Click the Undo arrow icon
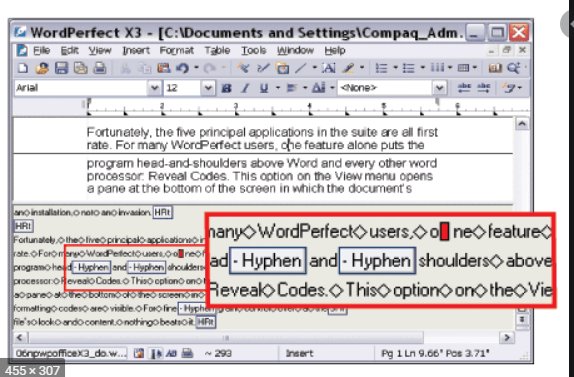The image size is (574, 377). (x=182, y=68)
